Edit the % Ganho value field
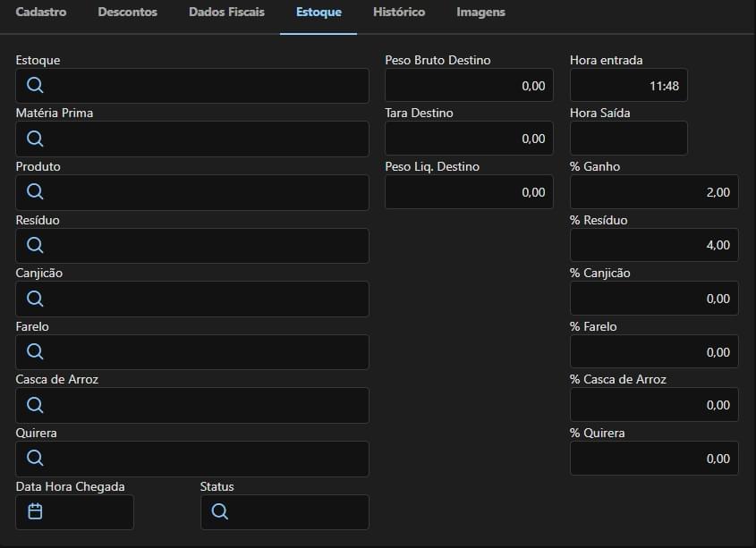 point(653,192)
